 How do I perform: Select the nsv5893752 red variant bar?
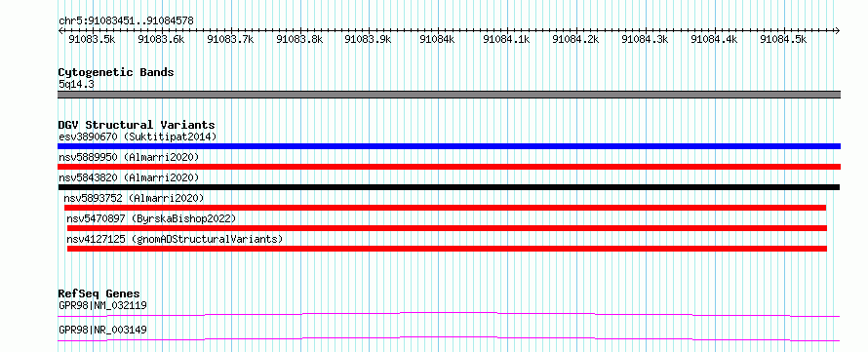tap(445, 208)
